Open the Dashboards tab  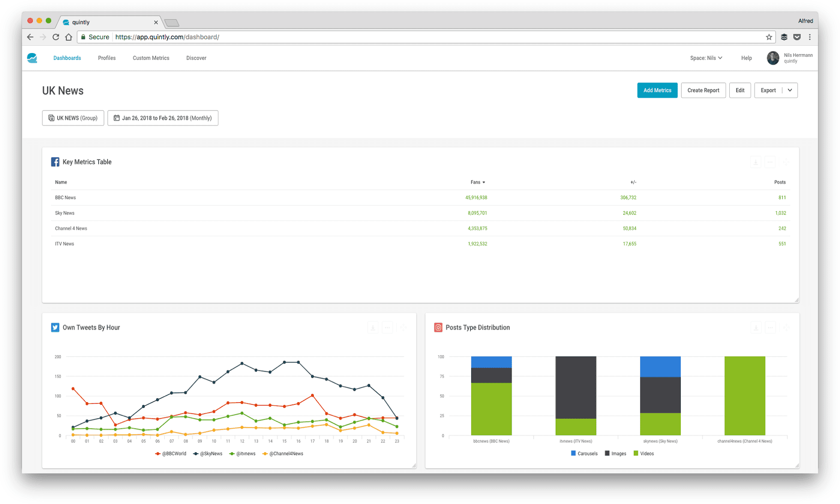pos(67,58)
